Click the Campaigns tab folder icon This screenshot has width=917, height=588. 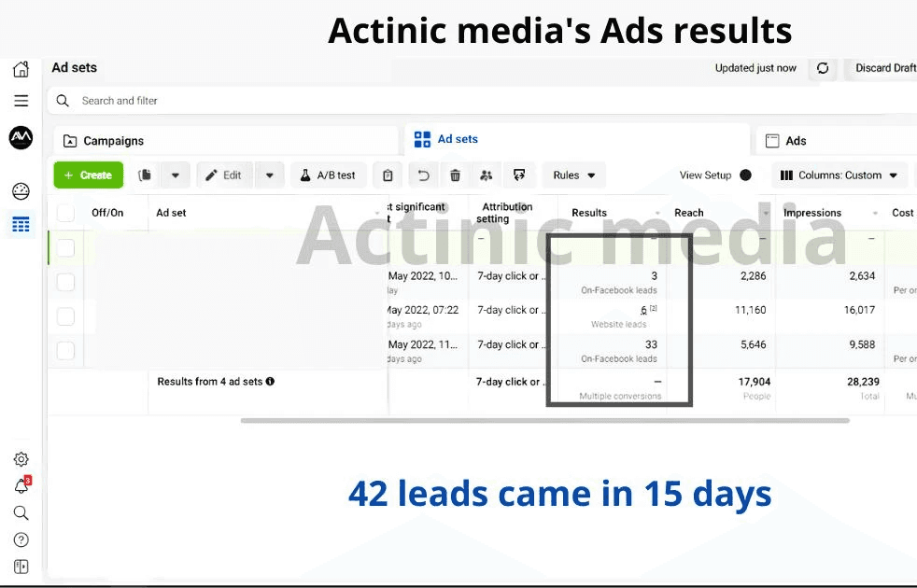[70, 141]
